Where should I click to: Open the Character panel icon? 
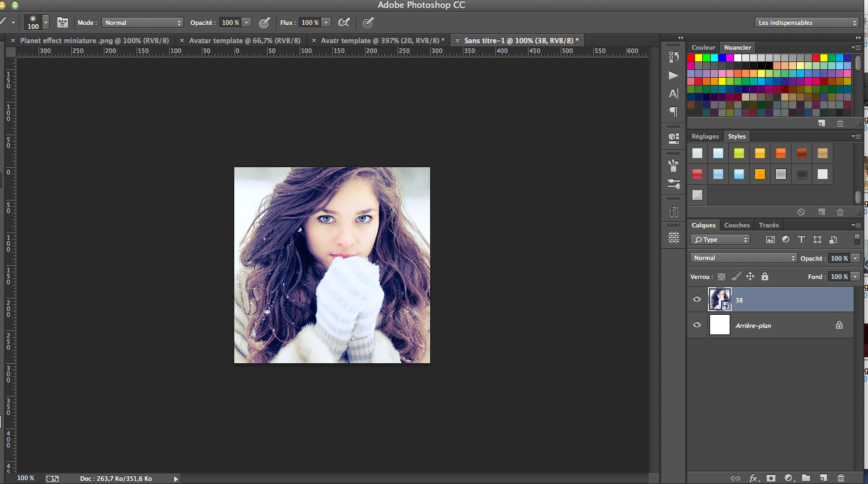click(x=674, y=93)
